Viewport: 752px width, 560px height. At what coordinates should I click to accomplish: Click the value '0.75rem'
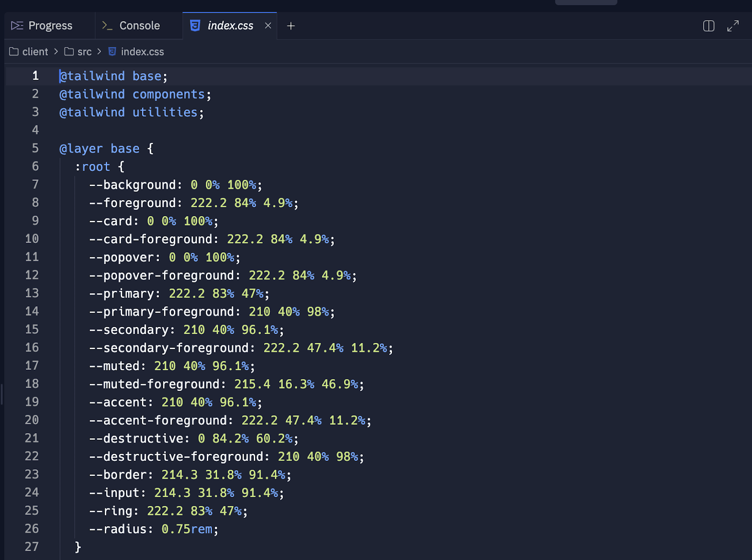coord(187,529)
